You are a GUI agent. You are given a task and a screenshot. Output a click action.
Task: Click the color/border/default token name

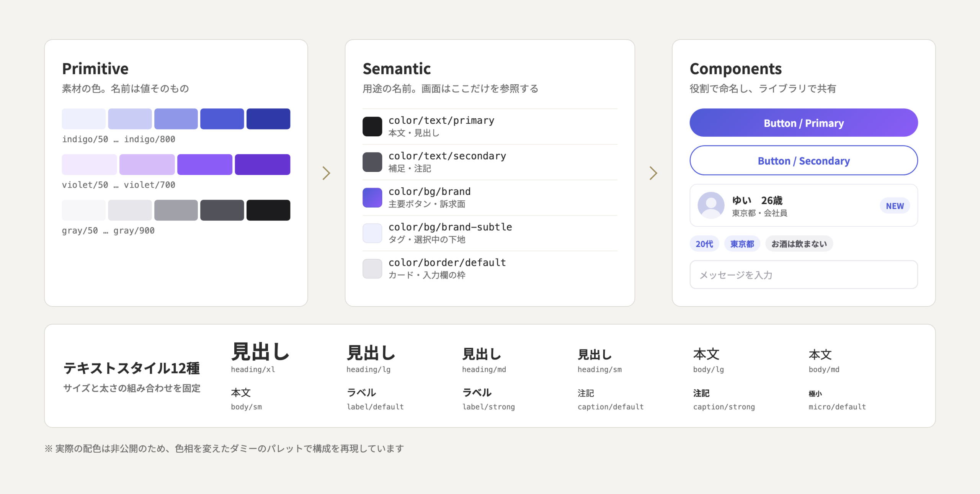[x=447, y=263]
